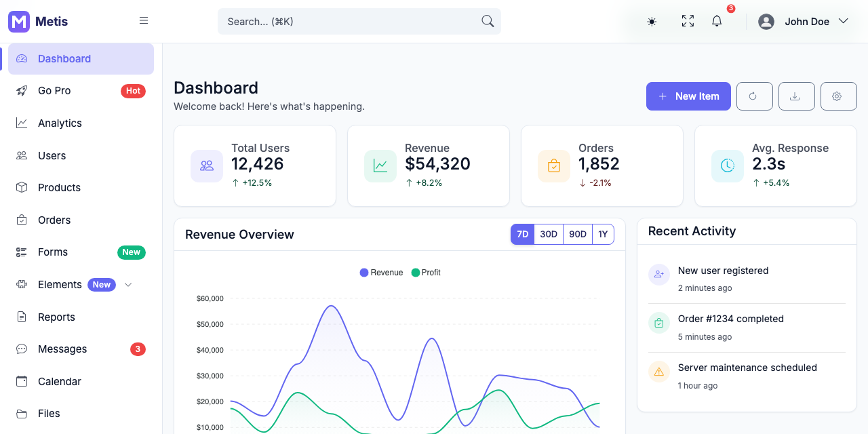868x434 pixels.
Task: Click the Messages unread count badge
Action: click(x=138, y=349)
